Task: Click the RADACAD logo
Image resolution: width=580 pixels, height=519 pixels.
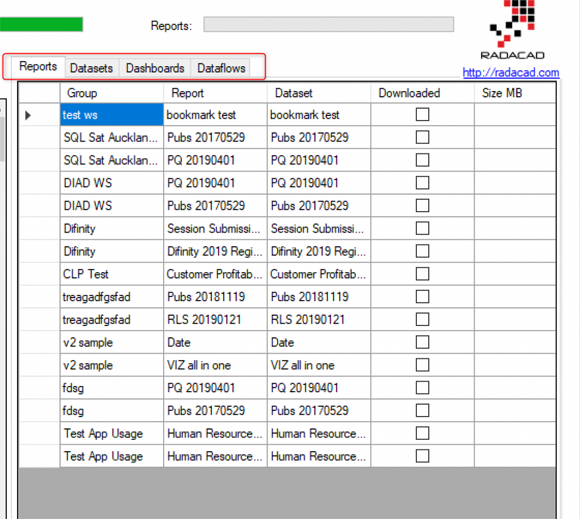Action: (x=512, y=30)
